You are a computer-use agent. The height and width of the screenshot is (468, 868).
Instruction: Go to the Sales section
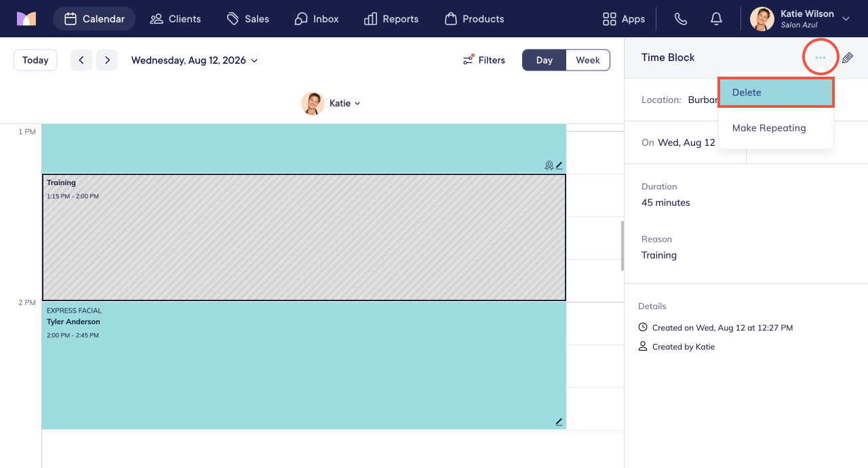(x=248, y=19)
